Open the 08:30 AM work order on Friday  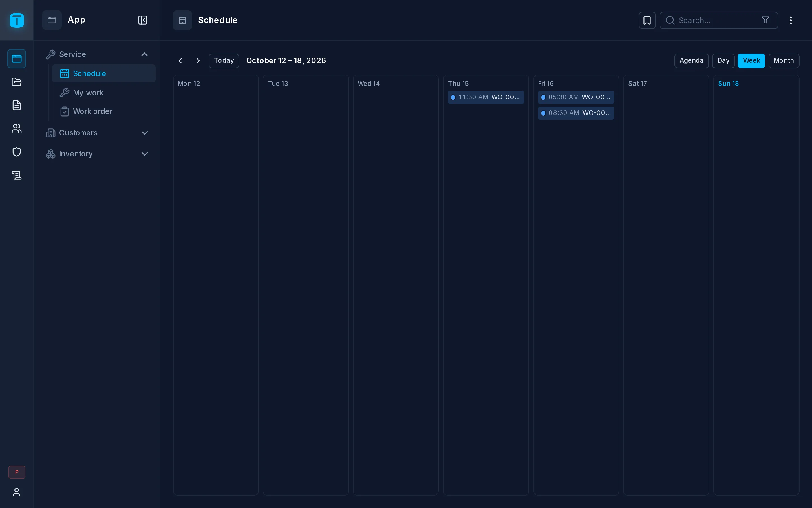576,113
